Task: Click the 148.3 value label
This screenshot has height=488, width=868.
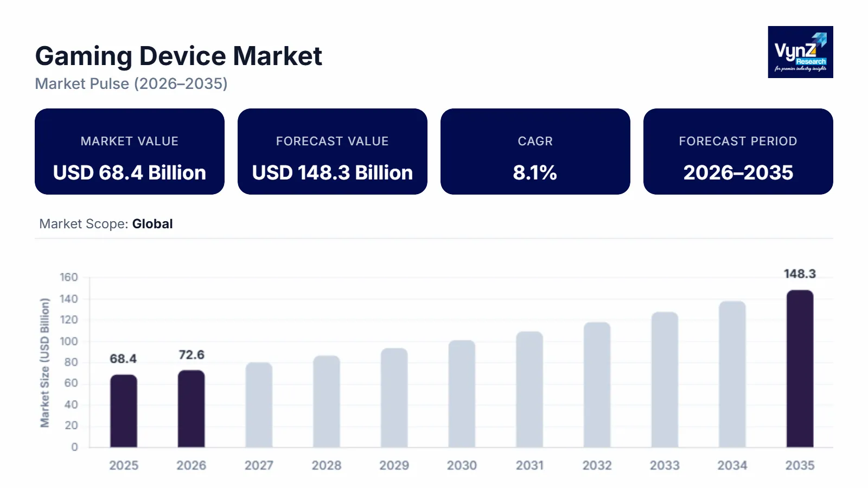Action: (799, 274)
